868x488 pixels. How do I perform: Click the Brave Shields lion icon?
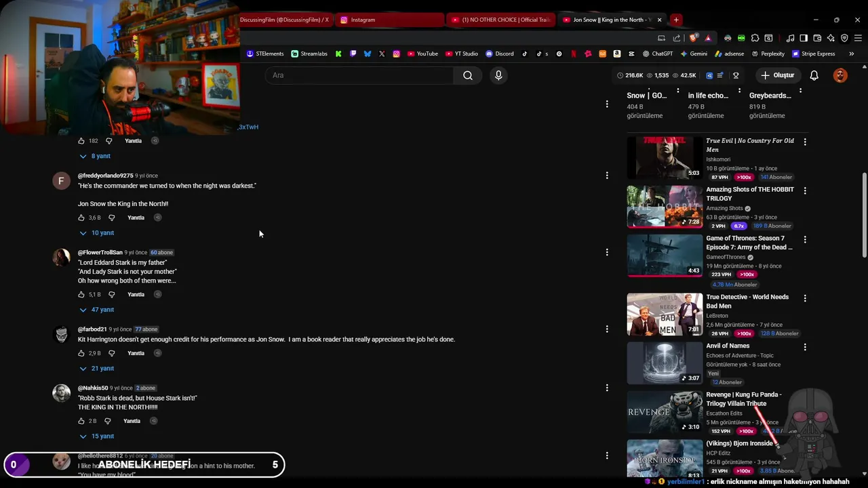[x=693, y=38]
